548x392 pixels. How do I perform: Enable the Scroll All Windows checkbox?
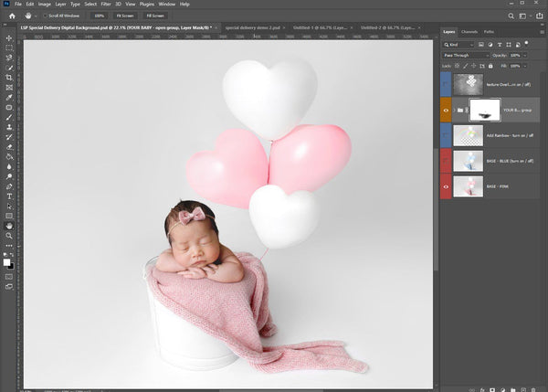(x=45, y=16)
